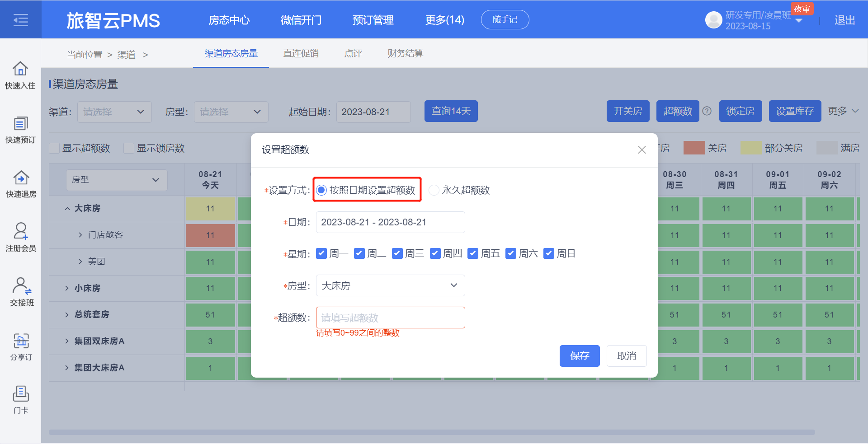Viewport: 868px width, 444px height.
Task: Uncheck the 周二 checkbox
Action: pyautogui.click(x=359, y=253)
